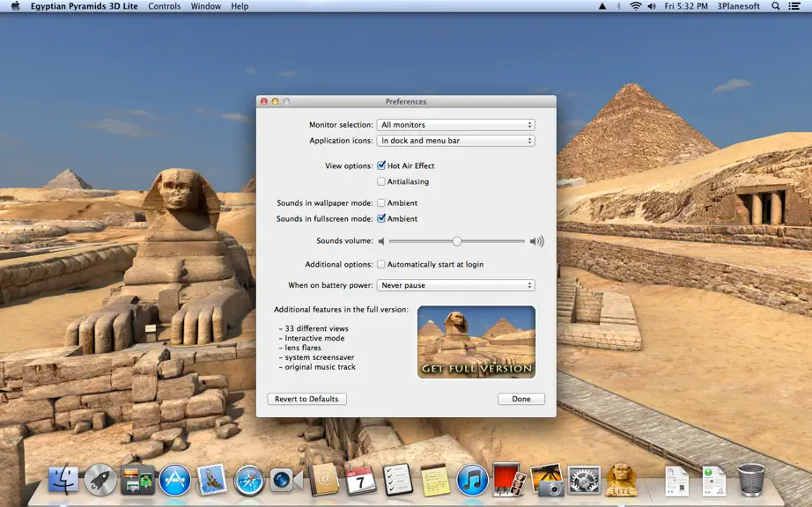Click "original music track" feature text
812x507 pixels.
click(320, 367)
